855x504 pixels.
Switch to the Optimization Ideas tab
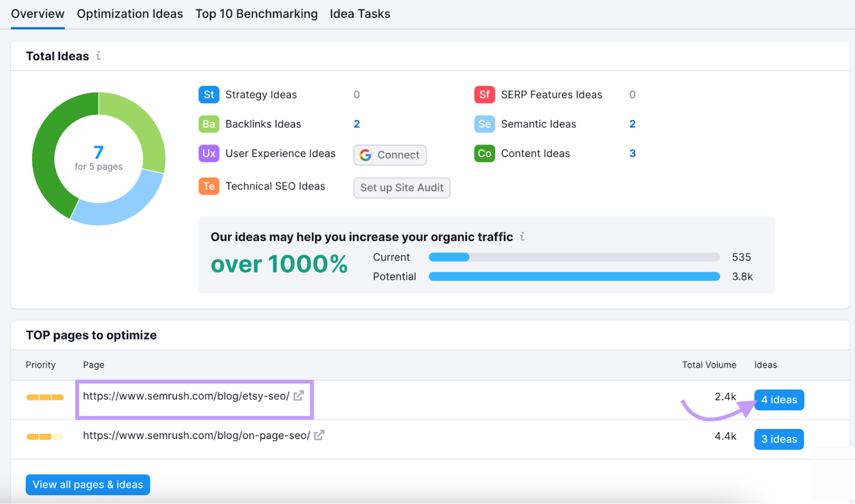[x=130, y=13]
